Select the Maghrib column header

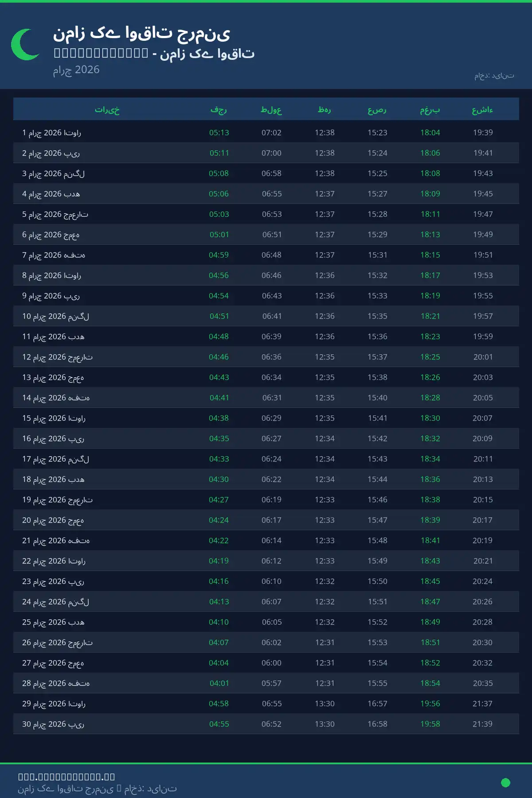coord(430,110)
